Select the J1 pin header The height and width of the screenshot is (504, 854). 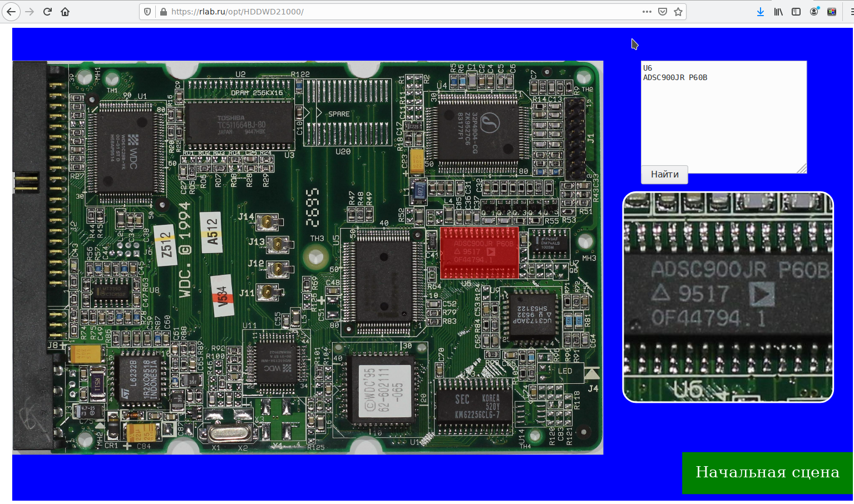tap(575, 137)
